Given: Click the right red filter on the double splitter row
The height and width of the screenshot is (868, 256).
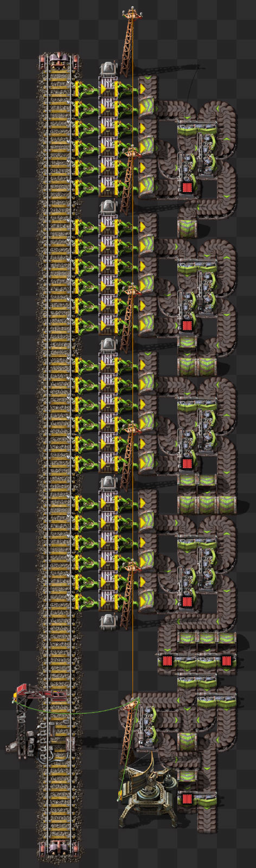Looking at the screenshot, I should (226, 661).
